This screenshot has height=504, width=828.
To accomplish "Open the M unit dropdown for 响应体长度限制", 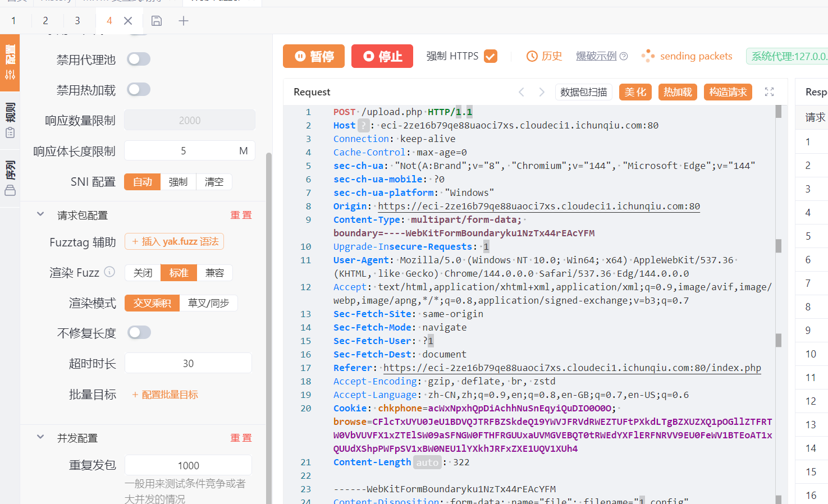I will pos(244,151).
